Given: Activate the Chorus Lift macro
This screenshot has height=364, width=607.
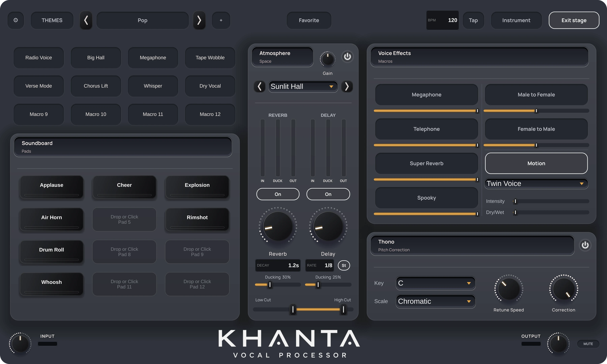Looking at the screenshot, I should click(96, 86).
